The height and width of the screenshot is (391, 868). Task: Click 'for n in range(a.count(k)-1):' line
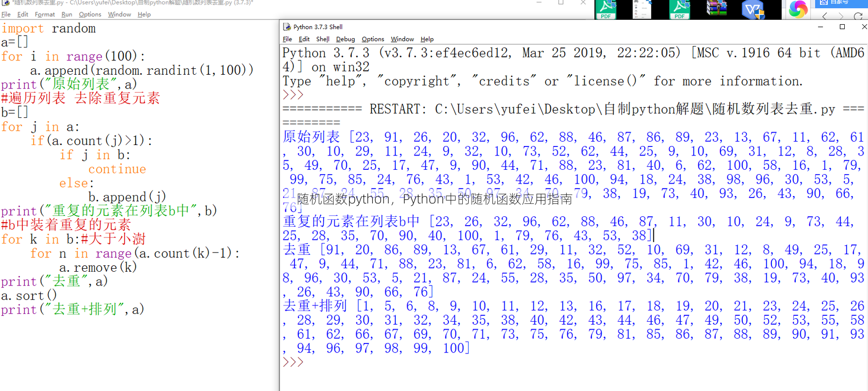click(x=135, y=254)
